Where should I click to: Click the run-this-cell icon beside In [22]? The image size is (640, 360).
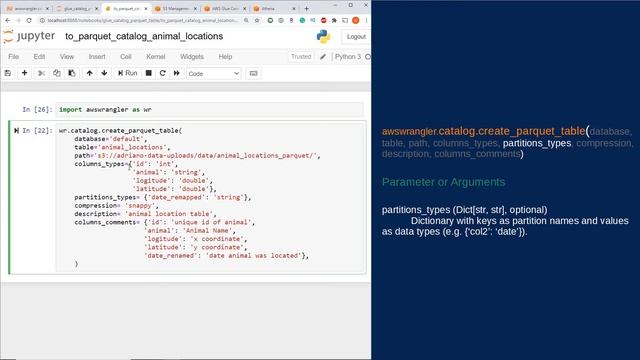pyautogui.click(x=16, y=131)
